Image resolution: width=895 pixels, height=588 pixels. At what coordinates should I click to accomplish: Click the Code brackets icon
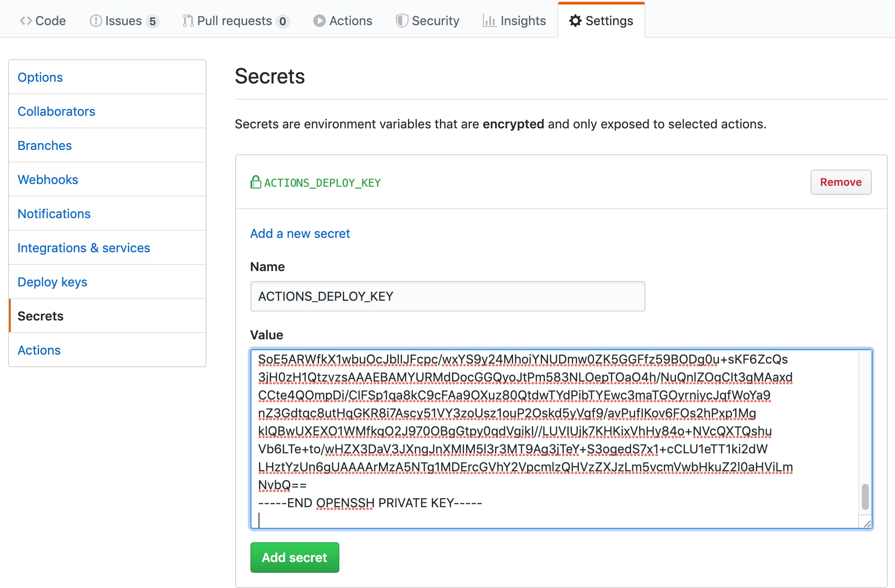point(26,21)
